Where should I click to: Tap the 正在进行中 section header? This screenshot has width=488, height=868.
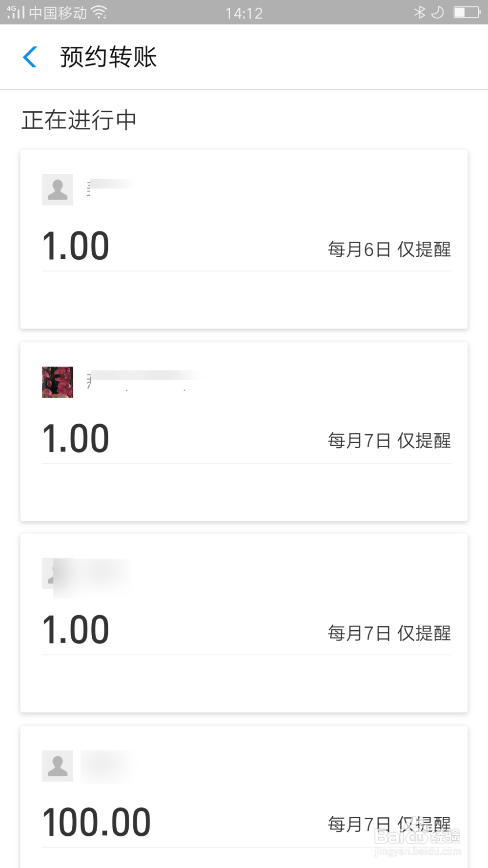point(79,120)
